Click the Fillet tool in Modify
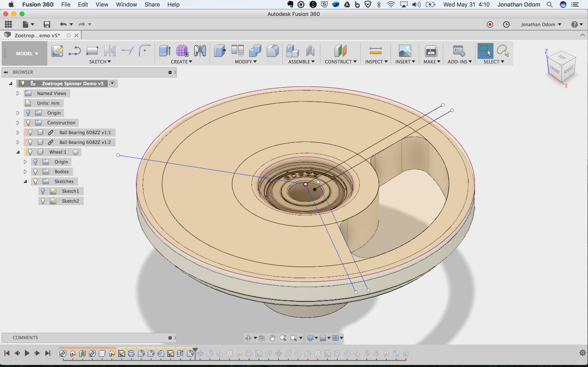Screen dimensions: 588x367 click(x=272, y=51)
